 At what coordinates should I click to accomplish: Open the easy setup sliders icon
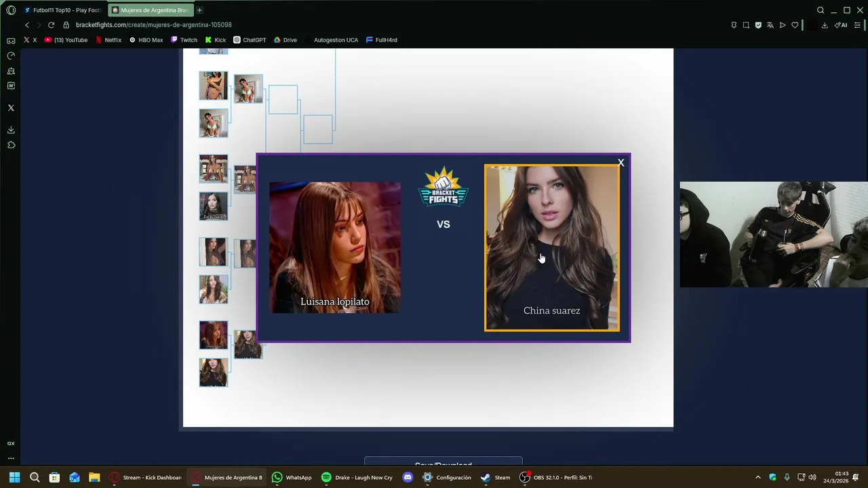(857, 25)
